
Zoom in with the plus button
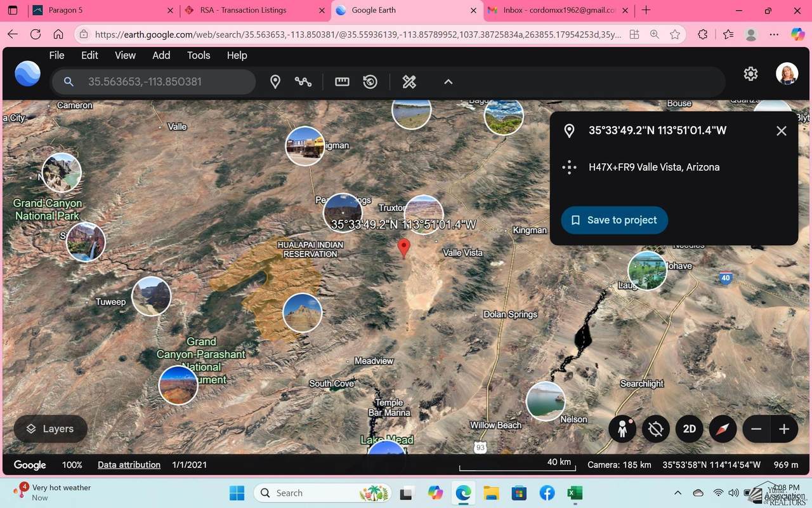click(x=784, y=429)
